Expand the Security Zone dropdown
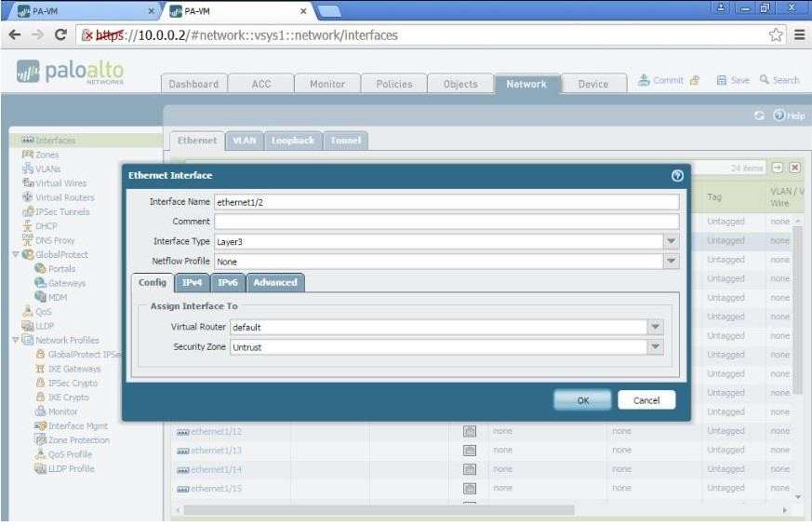This screenshot has height=526, width=812. 655,346
